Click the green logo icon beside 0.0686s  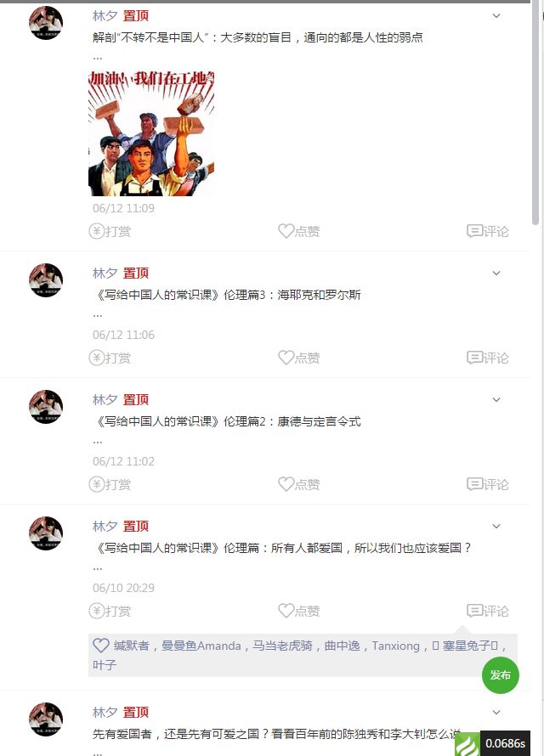pyautogui.click(x=467, y=744)
